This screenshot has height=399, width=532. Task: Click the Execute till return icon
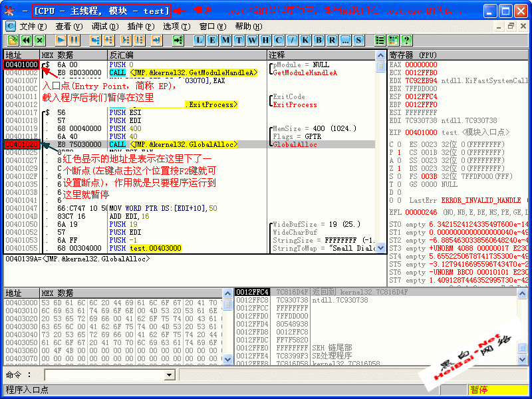point(156,41)
